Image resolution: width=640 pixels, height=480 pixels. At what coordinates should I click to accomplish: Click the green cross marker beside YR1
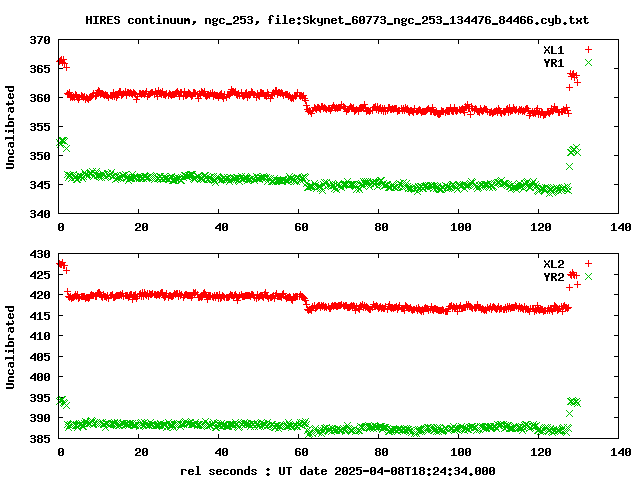588,62
